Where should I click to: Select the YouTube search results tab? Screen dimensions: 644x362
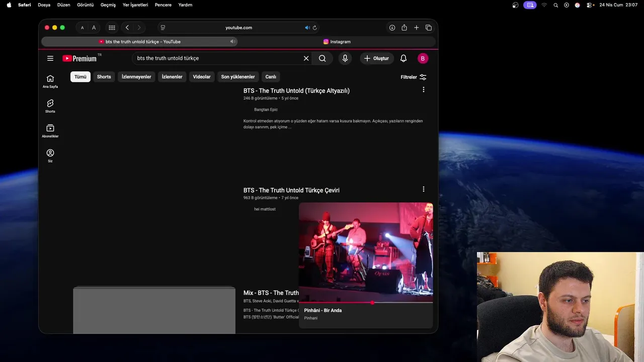[x=139, y=42]
